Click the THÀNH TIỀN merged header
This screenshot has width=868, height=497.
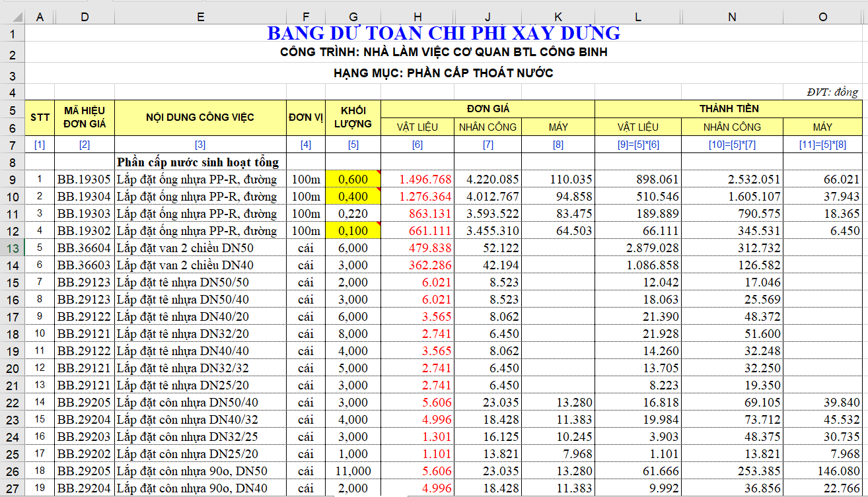[x=729, y=109]
